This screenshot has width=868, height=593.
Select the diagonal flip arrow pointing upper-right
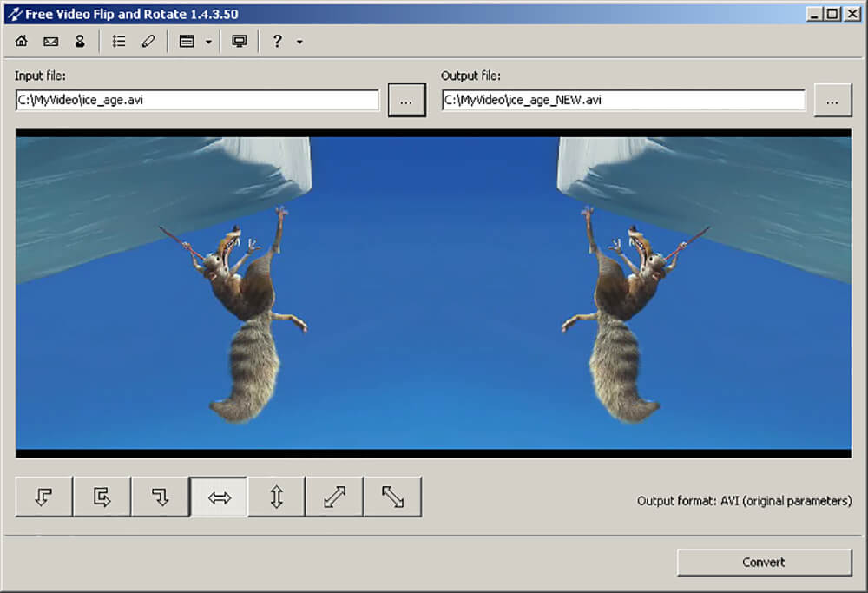pos(335,497)
